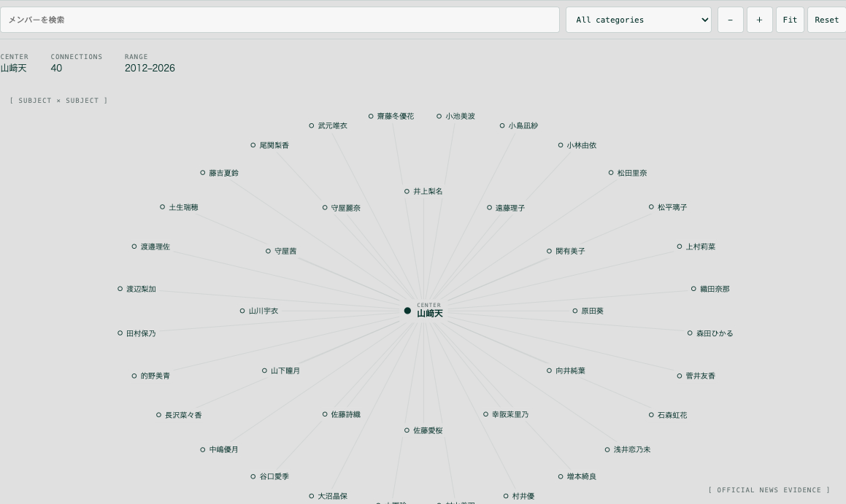Select the 長沢菜々香 node

click(x=179, y=415)
